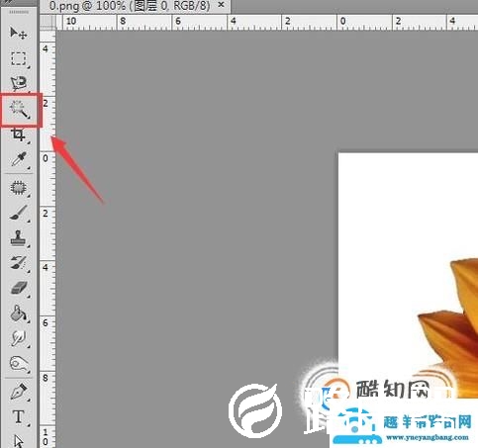478x448 pixels.
Task: Switch to the 0.png document tab
Action: click(x=130, y=6)
